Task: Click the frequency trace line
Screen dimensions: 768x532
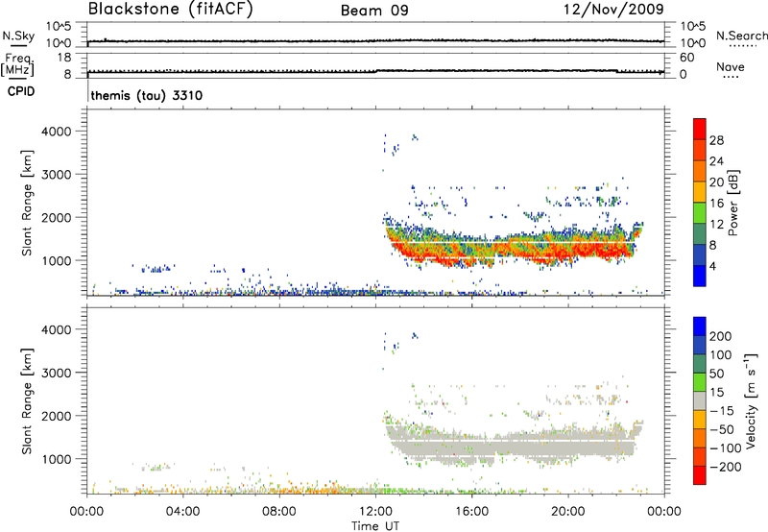Action: (375, 71)
